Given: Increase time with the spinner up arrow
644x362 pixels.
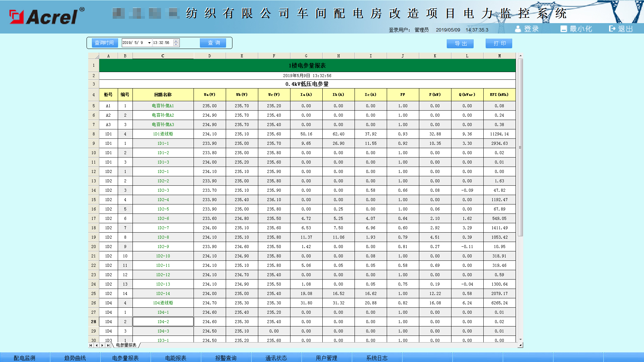Looking at the screenshot, I should [x=176, y=41].
